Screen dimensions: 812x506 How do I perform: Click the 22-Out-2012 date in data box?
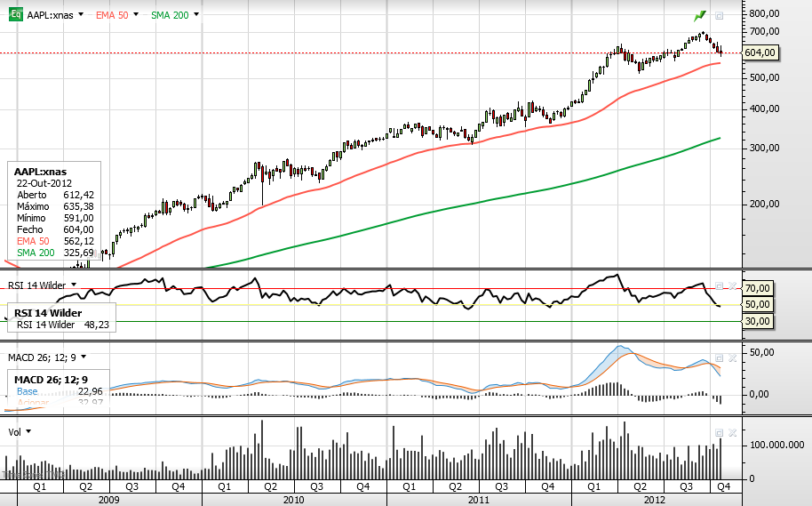coord(44,183)
